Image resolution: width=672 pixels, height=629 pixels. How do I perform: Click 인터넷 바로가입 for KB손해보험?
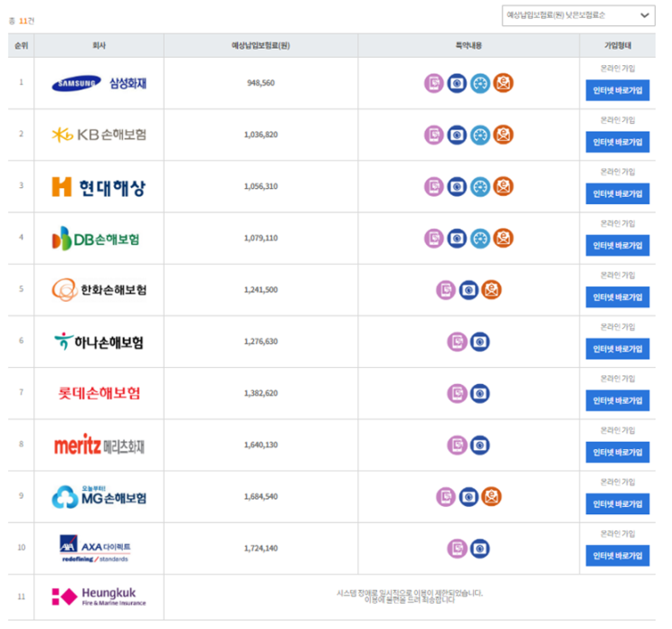(x=618, y=142)
